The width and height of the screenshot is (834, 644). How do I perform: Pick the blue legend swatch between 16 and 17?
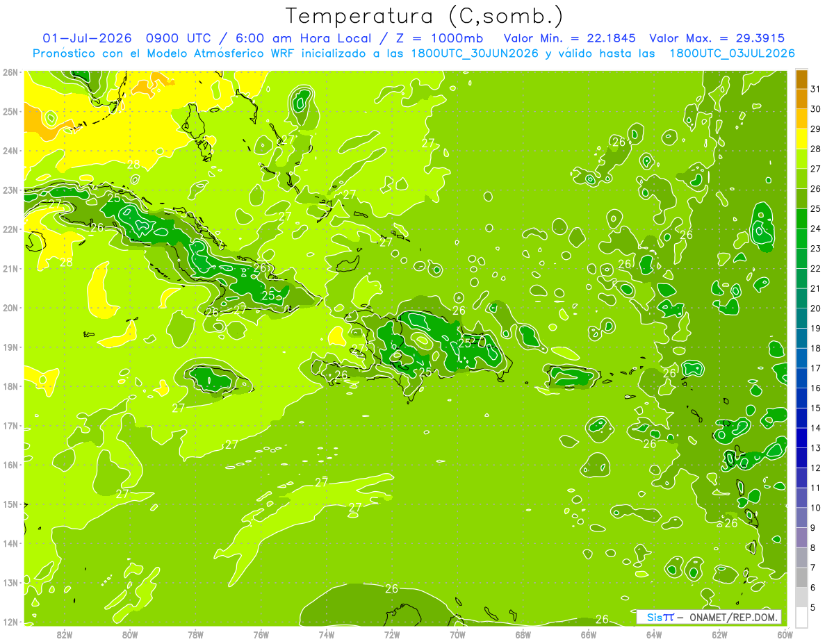[x=801, y=378]
